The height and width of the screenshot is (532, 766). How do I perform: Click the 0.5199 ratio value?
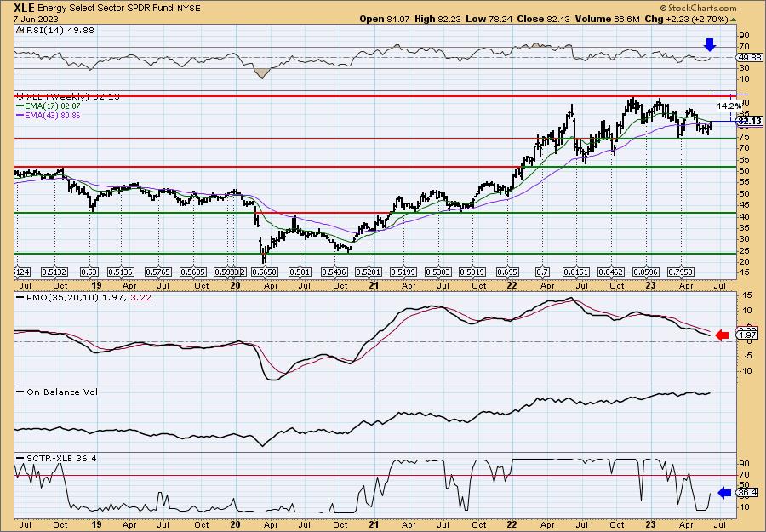tap(403, 272)
